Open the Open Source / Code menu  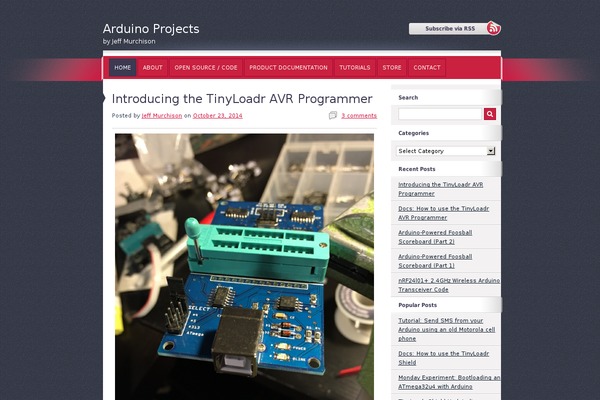(206, 68)
